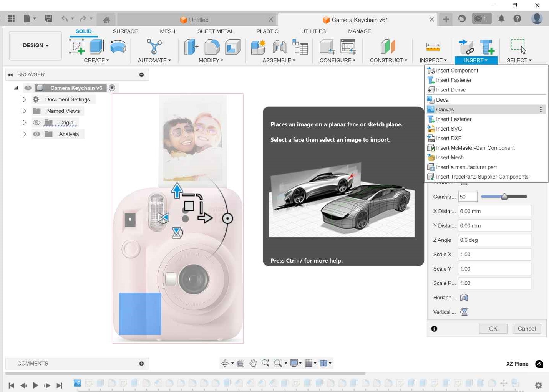Click the Create Sketch icon

click(76, 46)
